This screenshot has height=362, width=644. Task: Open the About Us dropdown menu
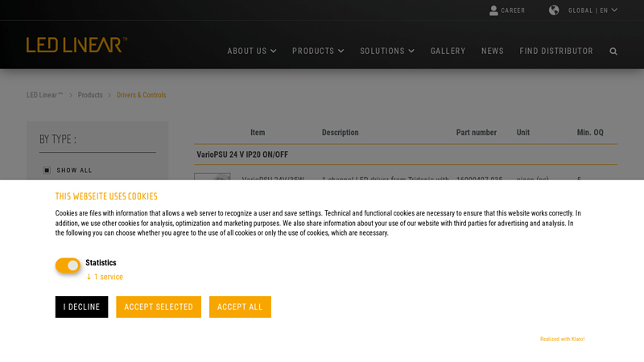coord(251,51)
